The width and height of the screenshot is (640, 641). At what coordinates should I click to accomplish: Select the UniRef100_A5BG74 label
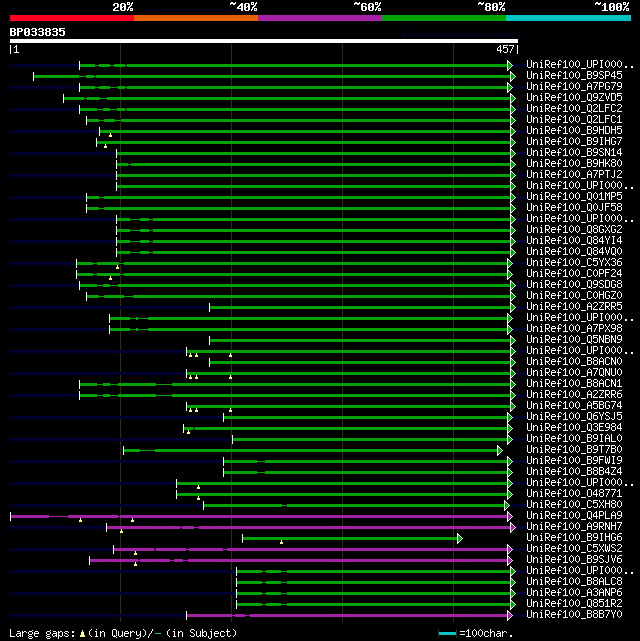574,406
